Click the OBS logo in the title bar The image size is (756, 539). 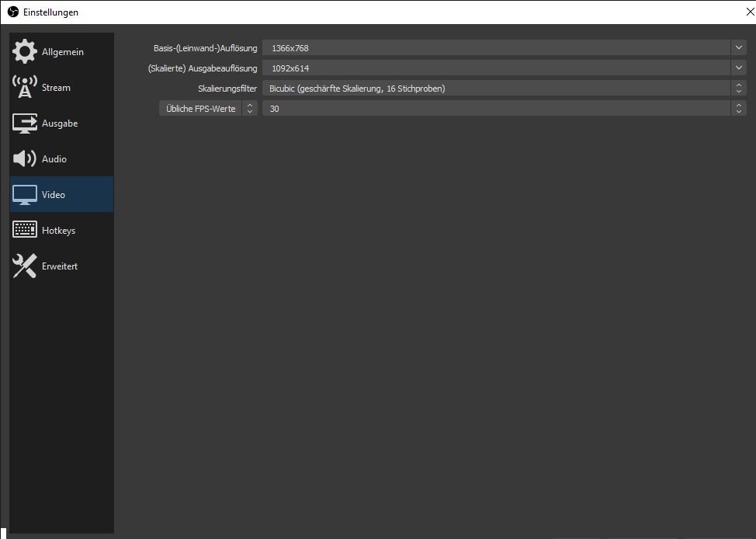tap(12, 12)
